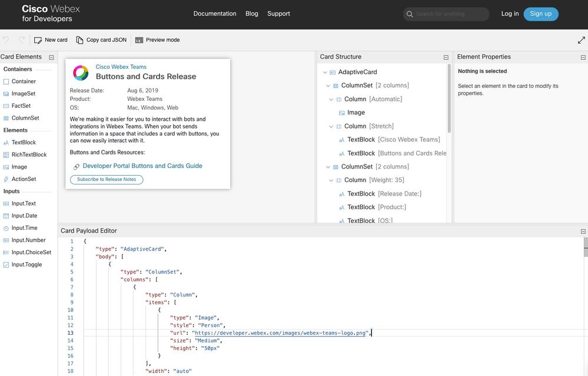Viewport: 588px width, 376px height.
Task: Create a New card
Action: (51, 40)
